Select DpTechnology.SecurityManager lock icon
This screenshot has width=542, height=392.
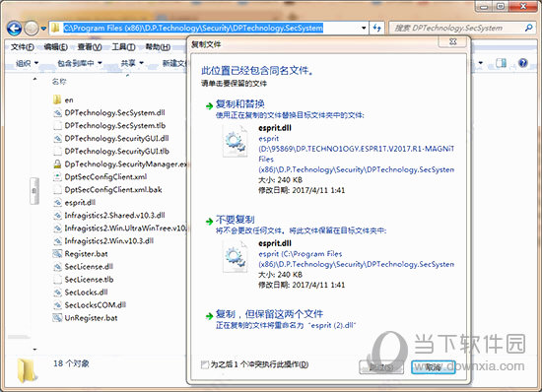[57, 164]
